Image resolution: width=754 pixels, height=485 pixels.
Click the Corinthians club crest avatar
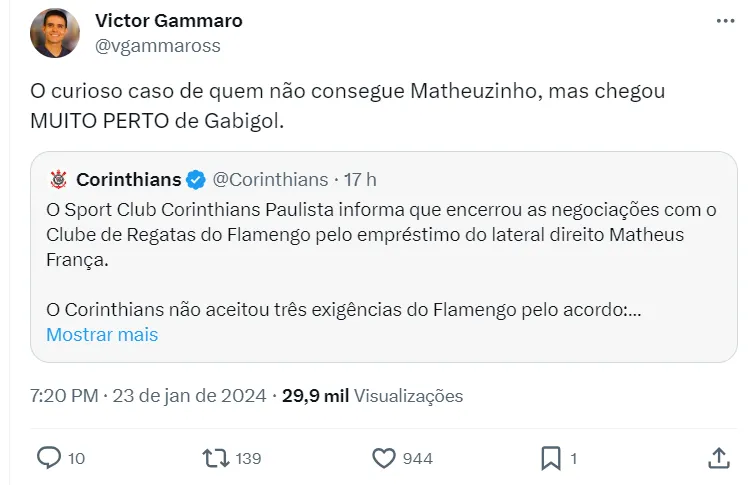[58, 180]
